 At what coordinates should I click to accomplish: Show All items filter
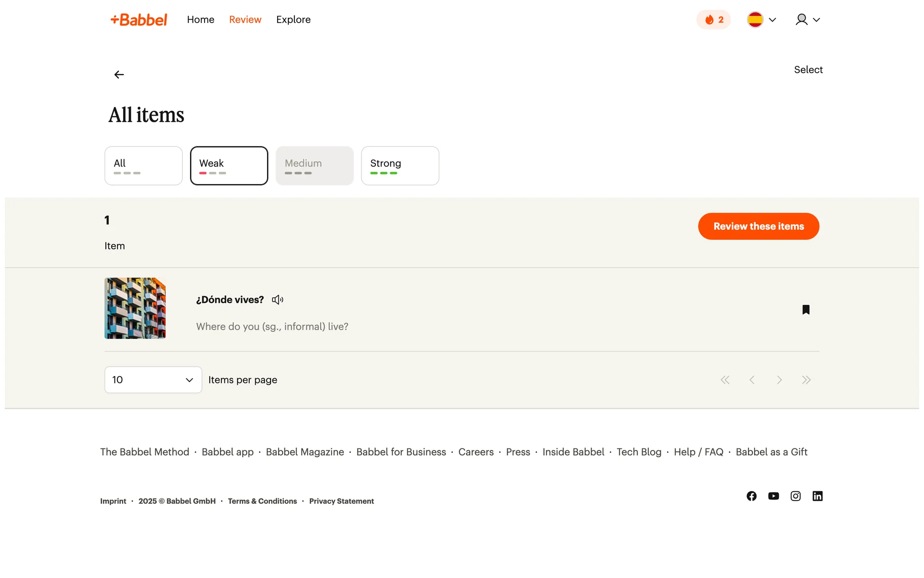pos(143,166)
